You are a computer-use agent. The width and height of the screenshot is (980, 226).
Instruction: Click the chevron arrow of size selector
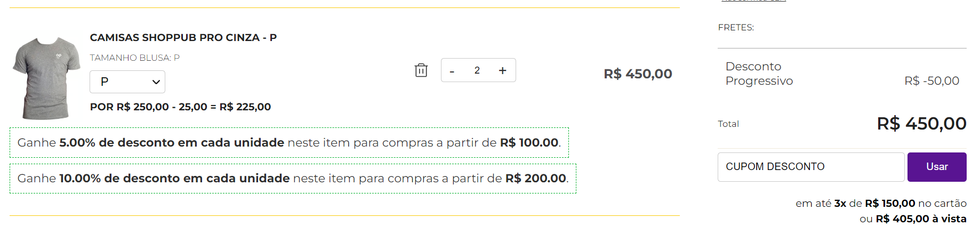(156, 82)
